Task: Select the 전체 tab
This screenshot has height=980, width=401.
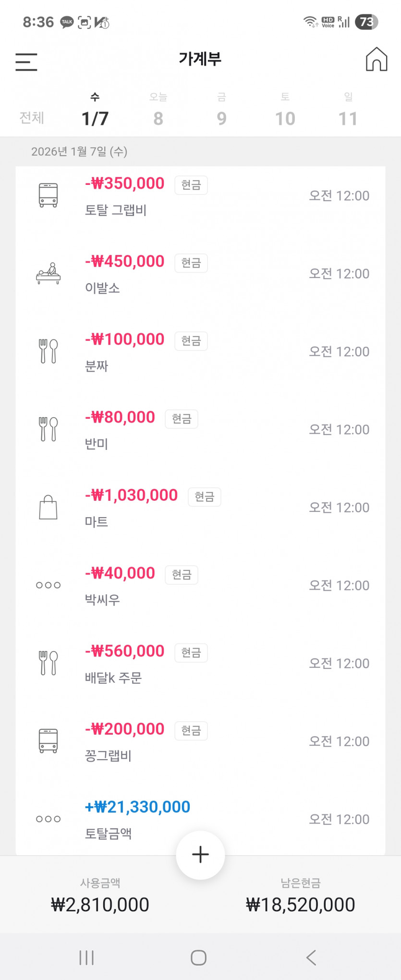Action: 32,118
